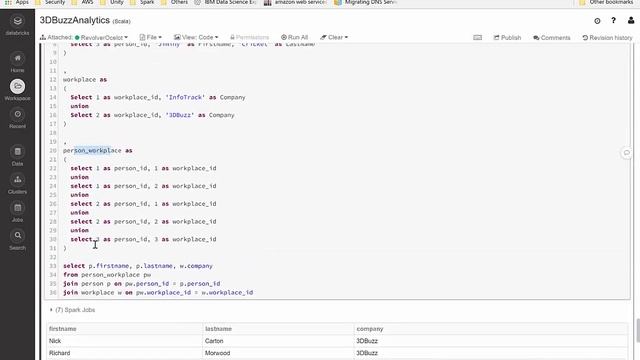
Task: Open Data section in the sidebar
Action: tap(17, 156)
